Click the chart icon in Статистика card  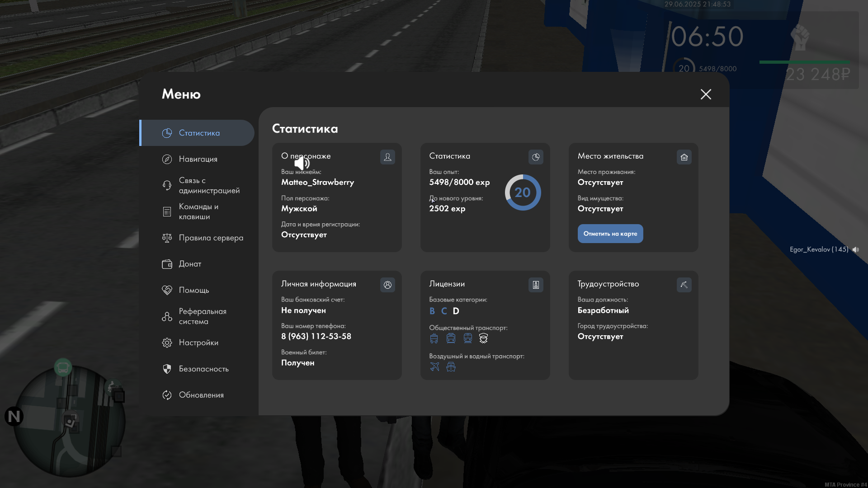pos(536,157)
